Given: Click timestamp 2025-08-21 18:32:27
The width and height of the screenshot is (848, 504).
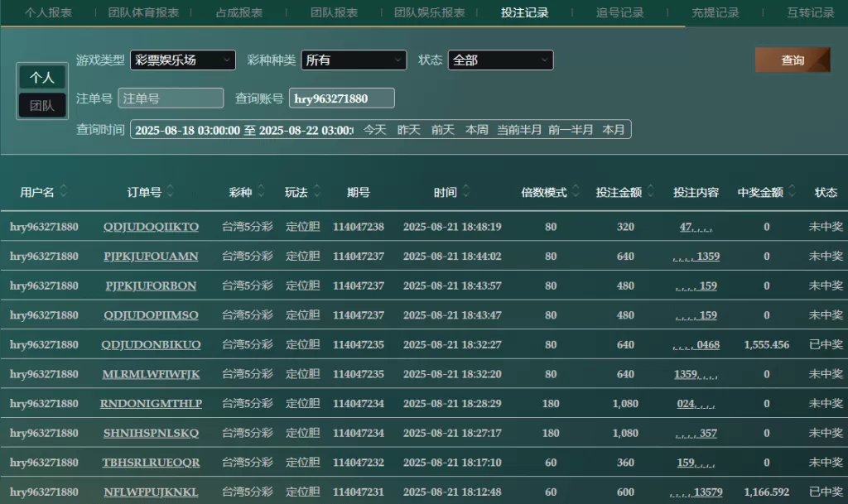Looking at the screenshot, I should pyautogui.click(x=452, y=344).
